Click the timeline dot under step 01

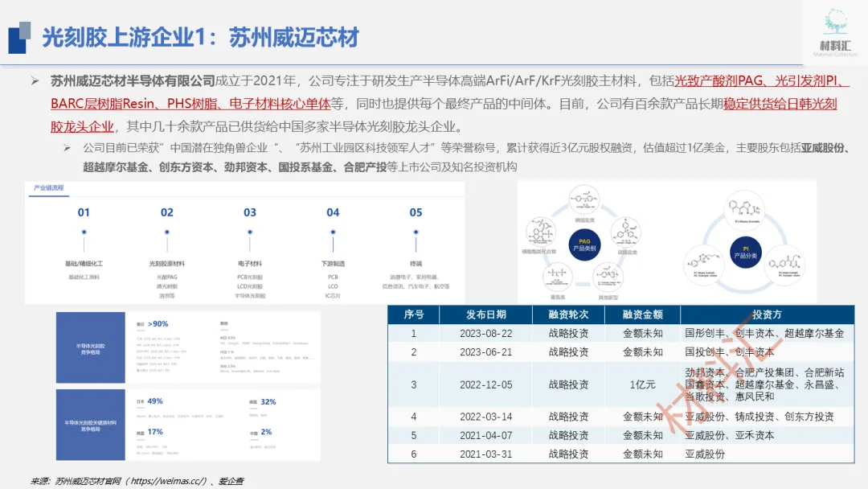click(84, 232)
